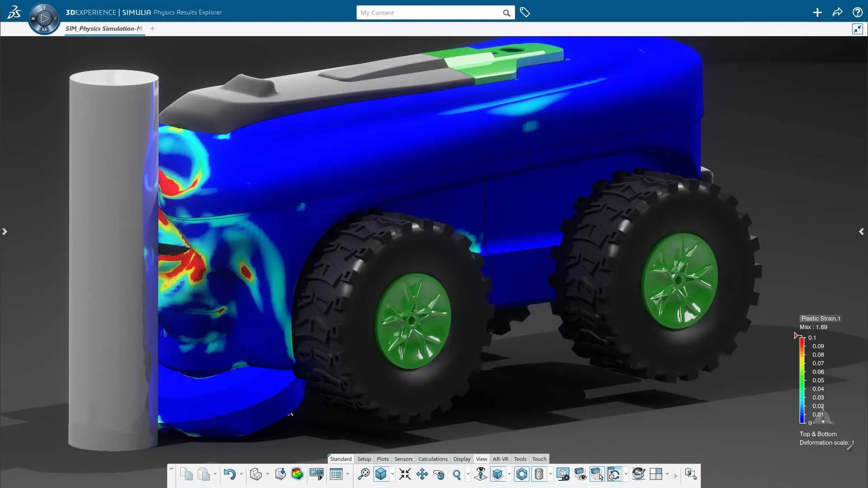Click the colored contour plot icon
This screenshot has width=868, height=488.
click(297, 474)
